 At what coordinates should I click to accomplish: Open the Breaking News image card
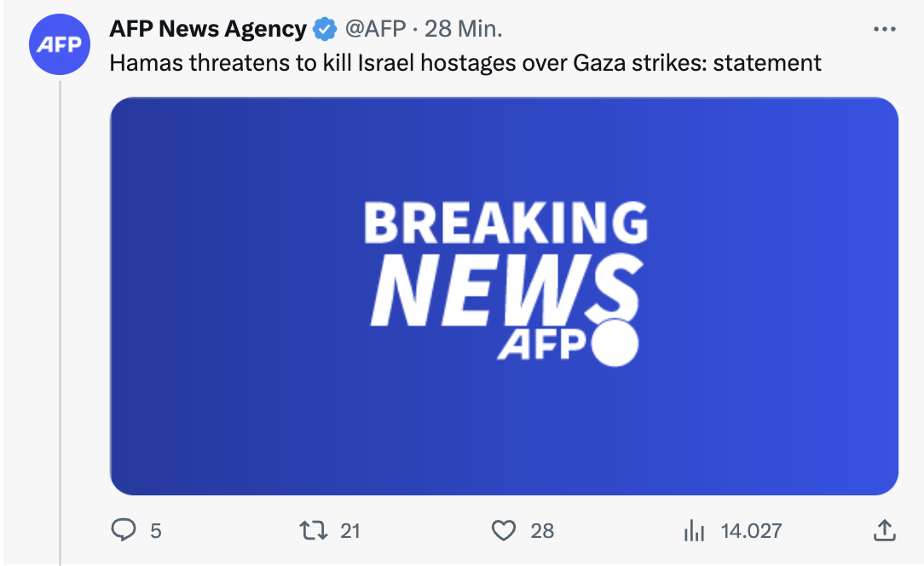pyautogui.click(x=504, y=296)
